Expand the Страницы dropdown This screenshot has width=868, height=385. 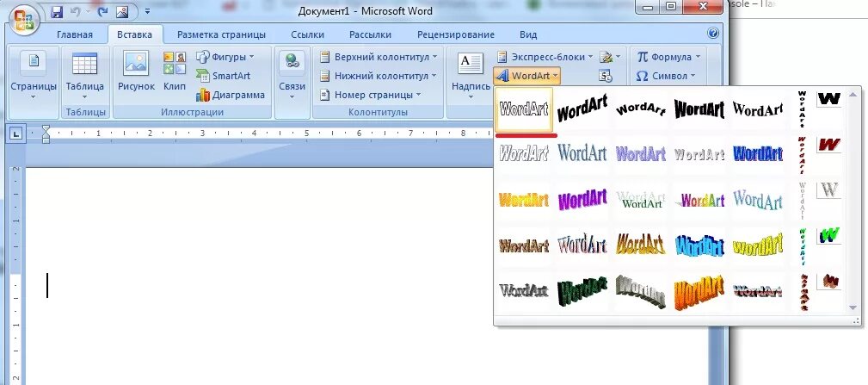[34, 75]
